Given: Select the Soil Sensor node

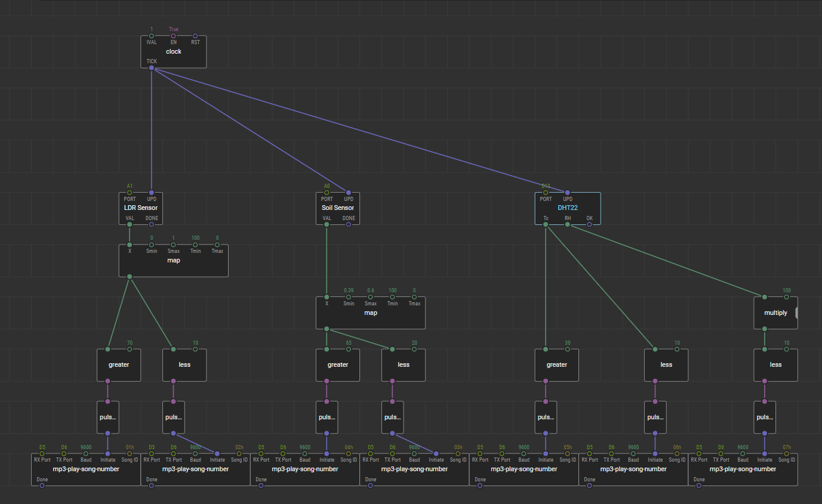Looking at the screenshot, I should point(338,208).
